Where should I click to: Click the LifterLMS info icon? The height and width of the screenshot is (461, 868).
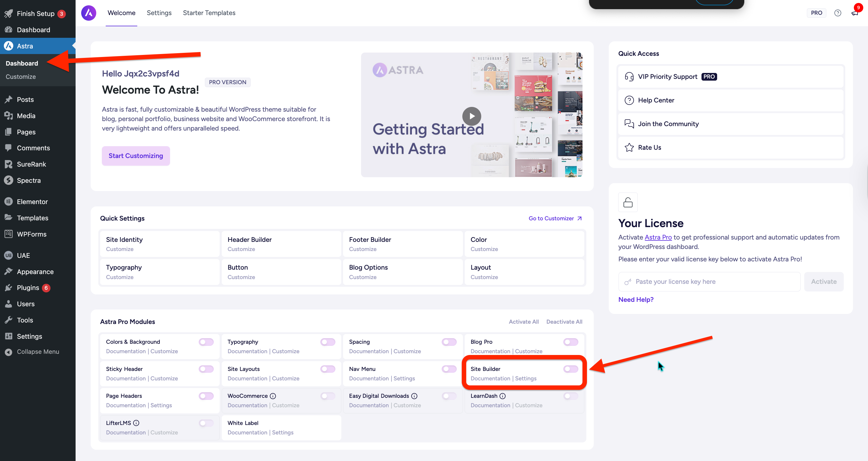(136, 423)
